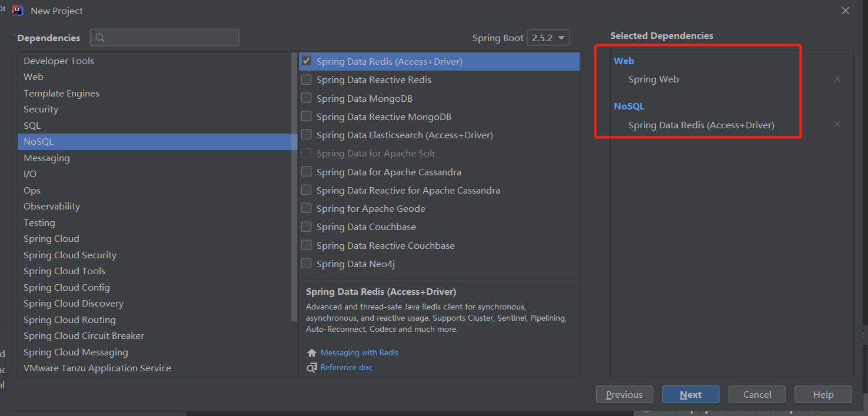Click disabled Spring Data for Apache Solr checkbox

pos(306,153)
